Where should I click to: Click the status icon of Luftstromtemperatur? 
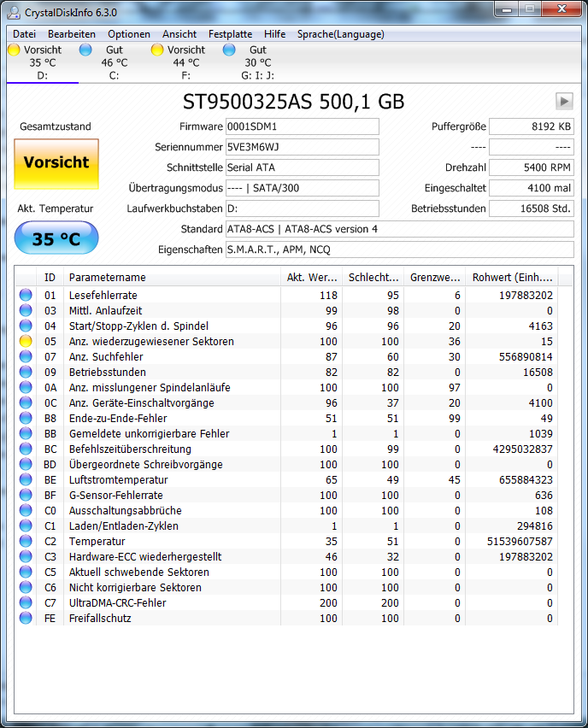[26, 479]
